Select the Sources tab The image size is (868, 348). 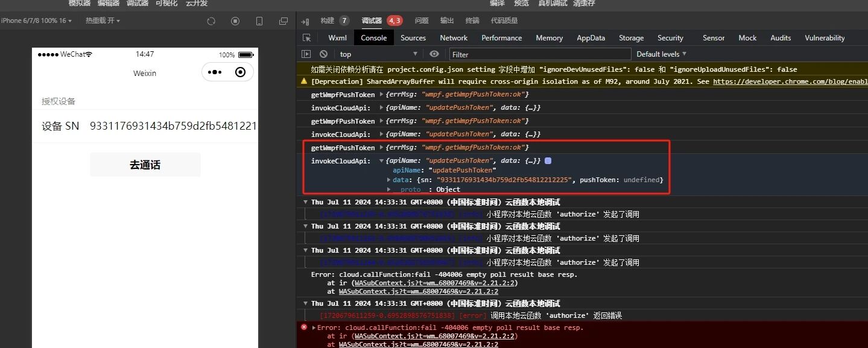click(x=413, y=38)
